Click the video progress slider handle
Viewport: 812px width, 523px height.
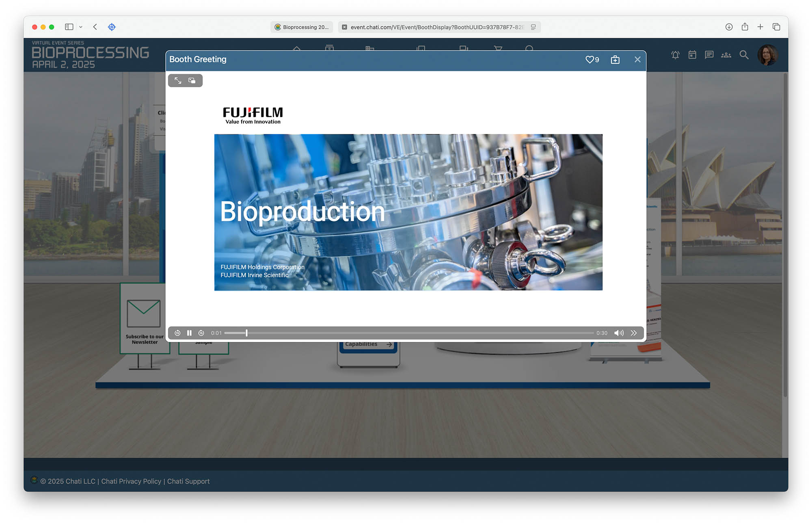coord(246,333)
